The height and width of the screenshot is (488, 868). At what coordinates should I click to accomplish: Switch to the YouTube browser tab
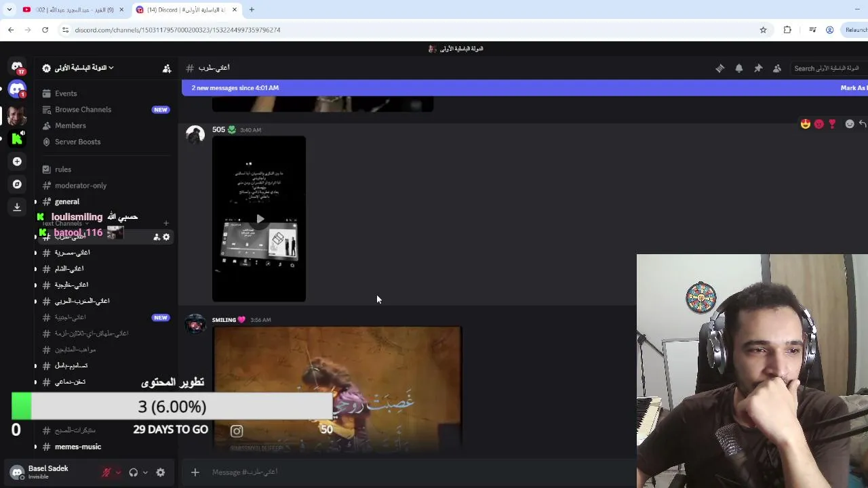coord(73,9)
